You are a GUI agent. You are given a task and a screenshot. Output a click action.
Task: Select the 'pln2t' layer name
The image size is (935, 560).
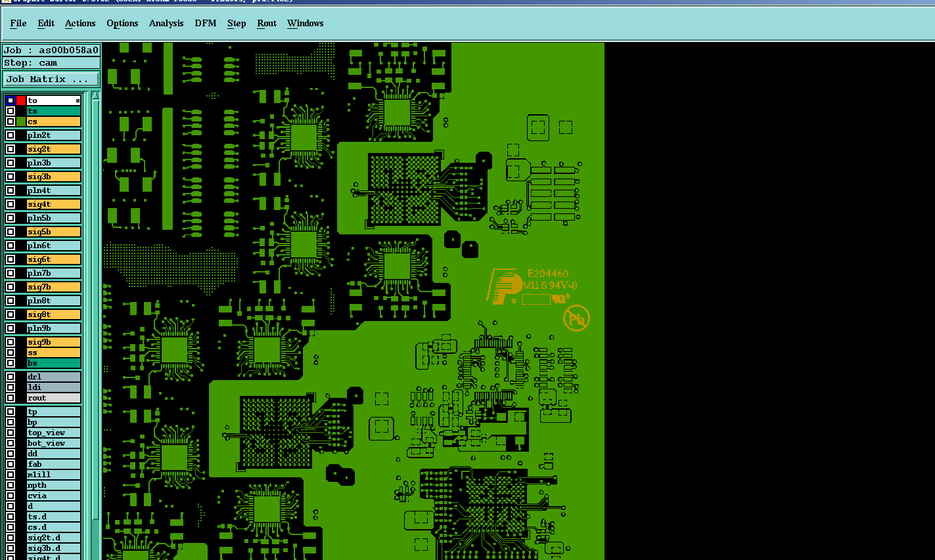53,135
